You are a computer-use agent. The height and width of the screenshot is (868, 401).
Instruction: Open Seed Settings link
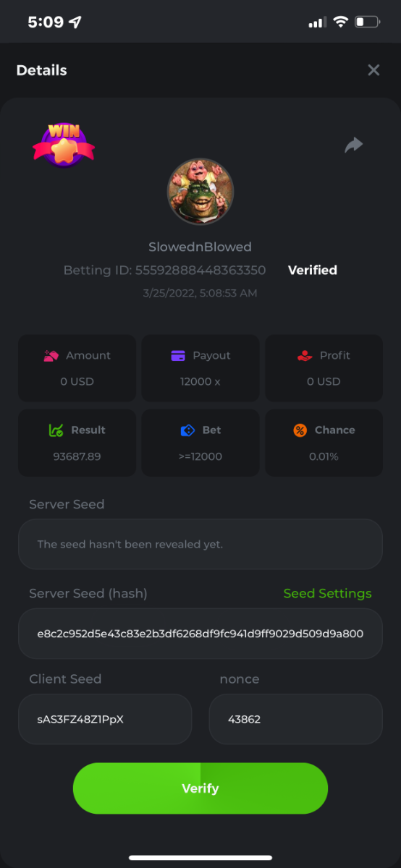pyautogui.click(x=327, y=593)
